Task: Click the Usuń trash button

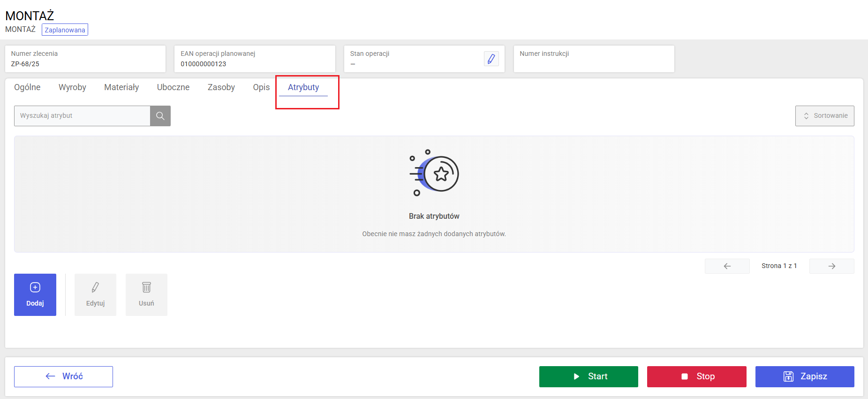Action: pos(146,295)
